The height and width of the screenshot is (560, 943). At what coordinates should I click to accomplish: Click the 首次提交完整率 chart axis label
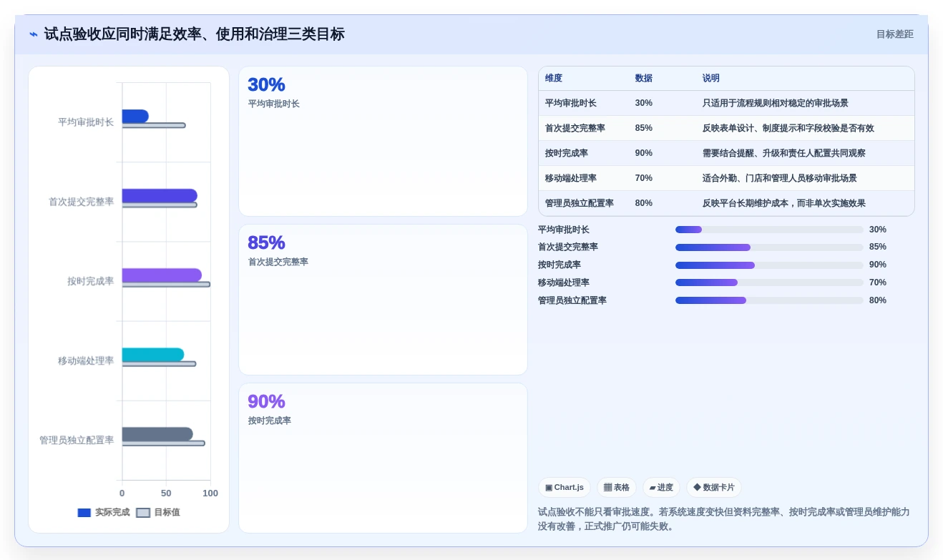[82, 202]
